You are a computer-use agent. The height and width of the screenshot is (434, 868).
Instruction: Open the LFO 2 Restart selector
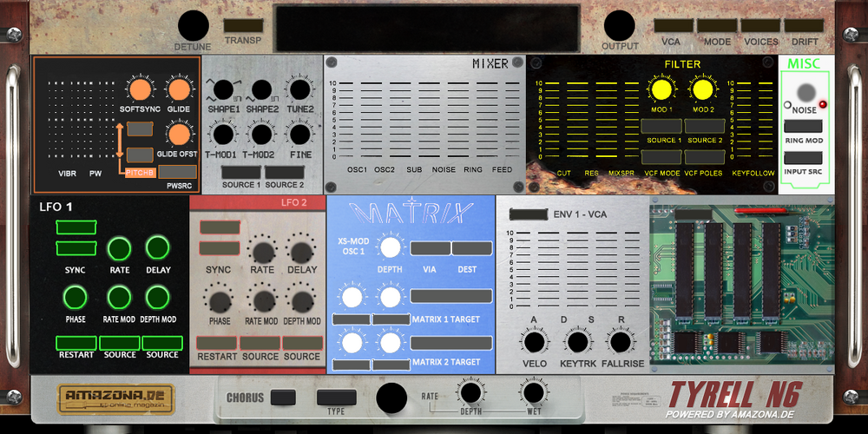(x=216, y=343)
